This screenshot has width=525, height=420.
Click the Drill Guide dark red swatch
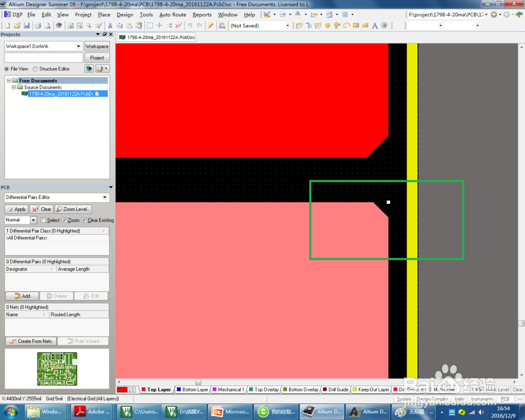coord(325,389)
